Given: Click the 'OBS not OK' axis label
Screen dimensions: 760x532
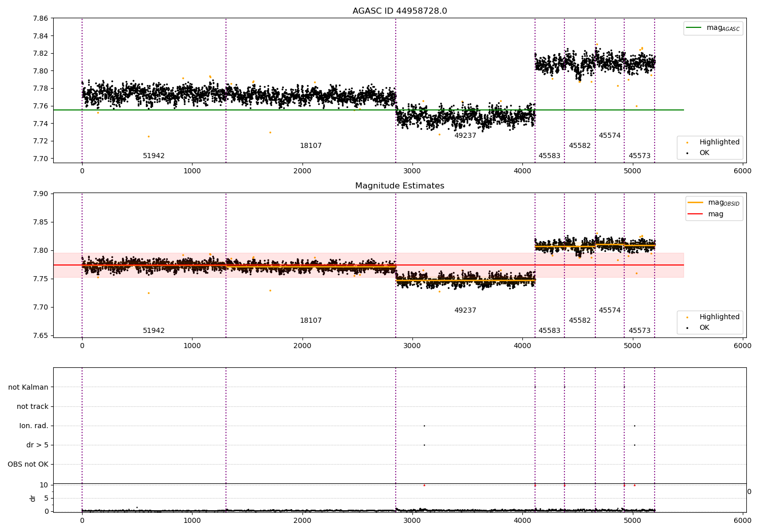Looking at the screenshot, I should [28, 464].
